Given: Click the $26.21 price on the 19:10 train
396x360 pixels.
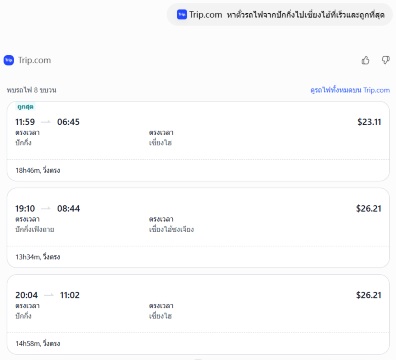Looking at the screenshot, I should pyautogui.click(x=368, y=209).
